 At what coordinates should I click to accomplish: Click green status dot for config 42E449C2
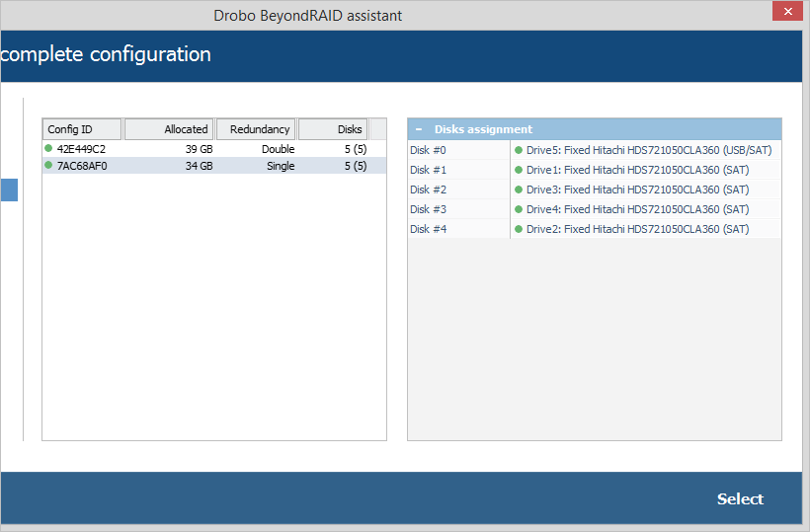[48, 149]
